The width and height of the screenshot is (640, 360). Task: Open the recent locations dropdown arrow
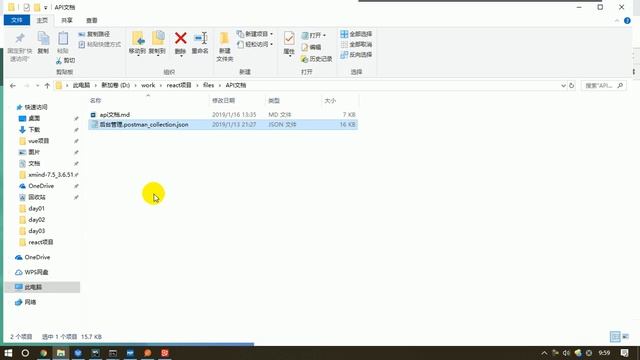click(37, 86)
